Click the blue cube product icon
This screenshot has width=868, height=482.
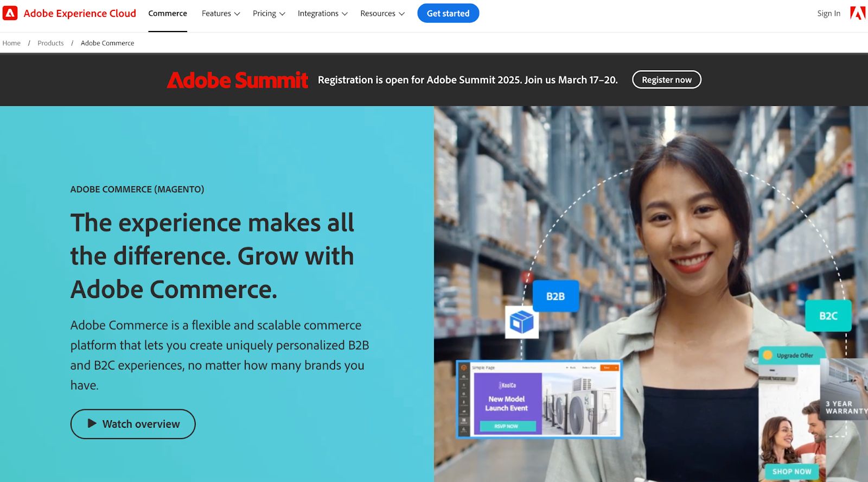point(522,322)
